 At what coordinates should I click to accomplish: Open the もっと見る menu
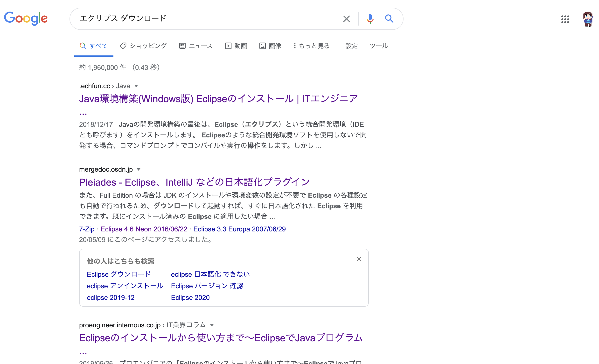(x=311, y=46)
